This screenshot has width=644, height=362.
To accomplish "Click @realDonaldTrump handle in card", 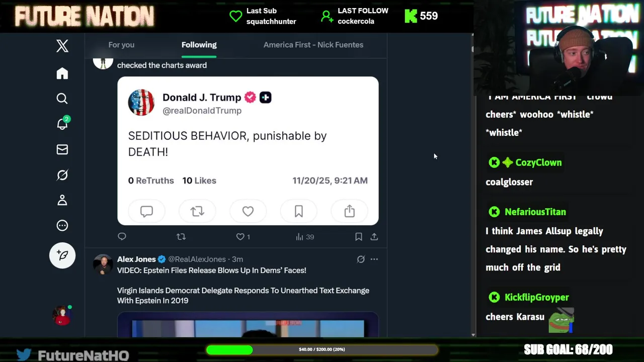I will pos(202,111).
